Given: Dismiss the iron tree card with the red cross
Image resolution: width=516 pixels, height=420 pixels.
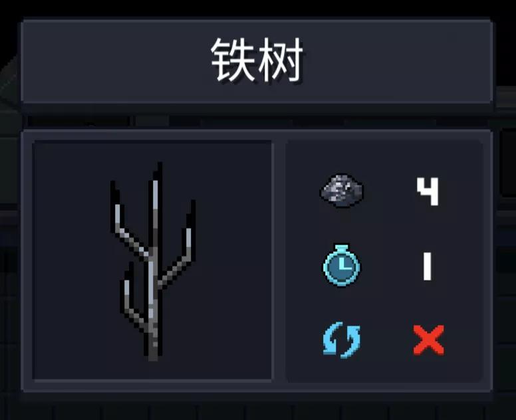Looking at the screenshot, I should pos(428,340).
